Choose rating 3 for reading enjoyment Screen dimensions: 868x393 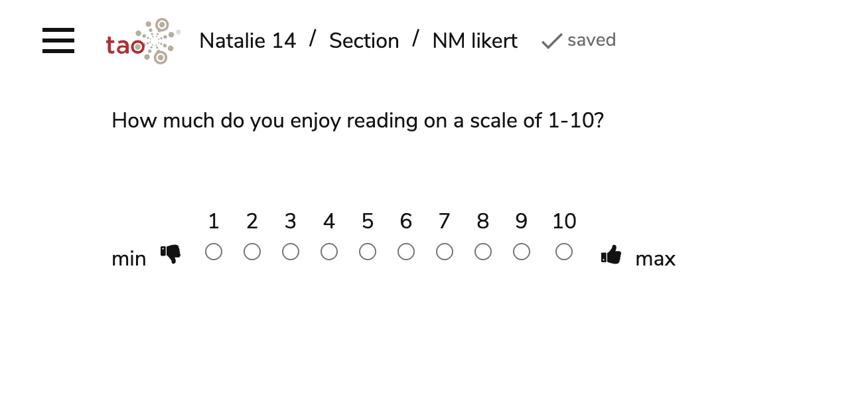[290, 252]
